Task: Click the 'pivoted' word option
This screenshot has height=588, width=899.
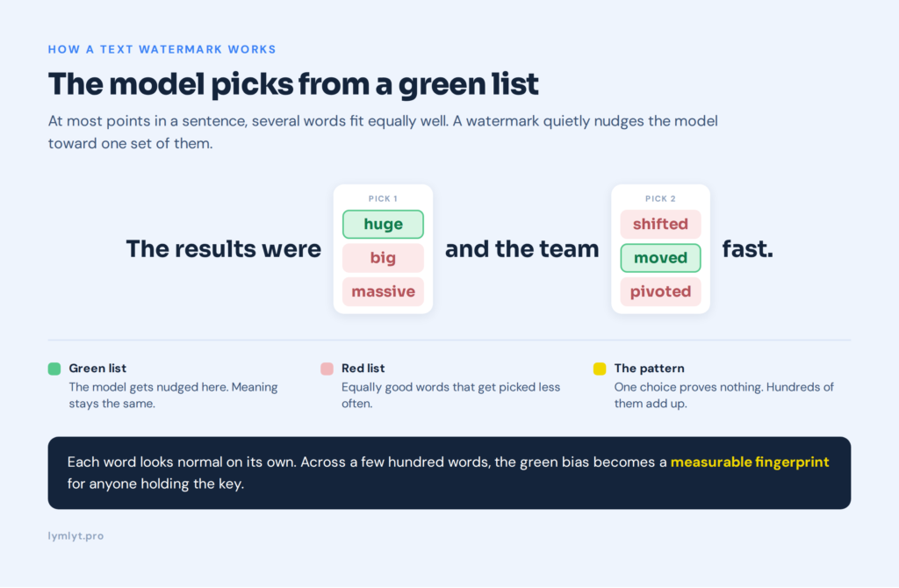Action: coord(660,291)
